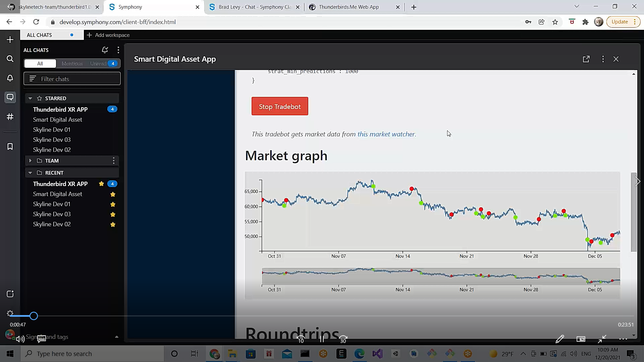Viewport: 644px width, 362px height.
Task: Select the chat bubble icon in the sidebar
Action: click(10, 98)
